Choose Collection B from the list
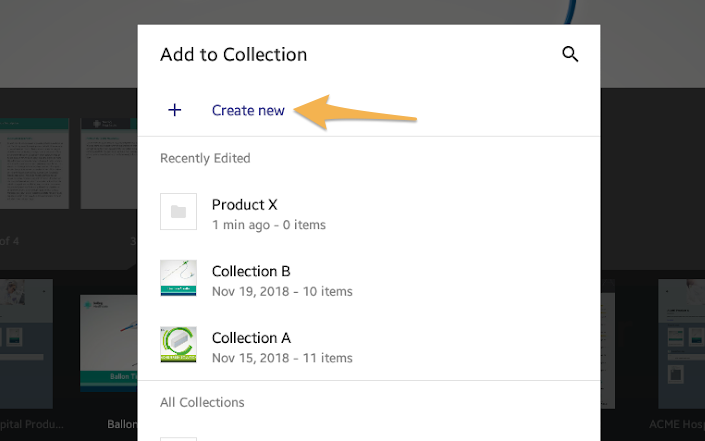Screen dimensions: 705x441 coord(251,271)
